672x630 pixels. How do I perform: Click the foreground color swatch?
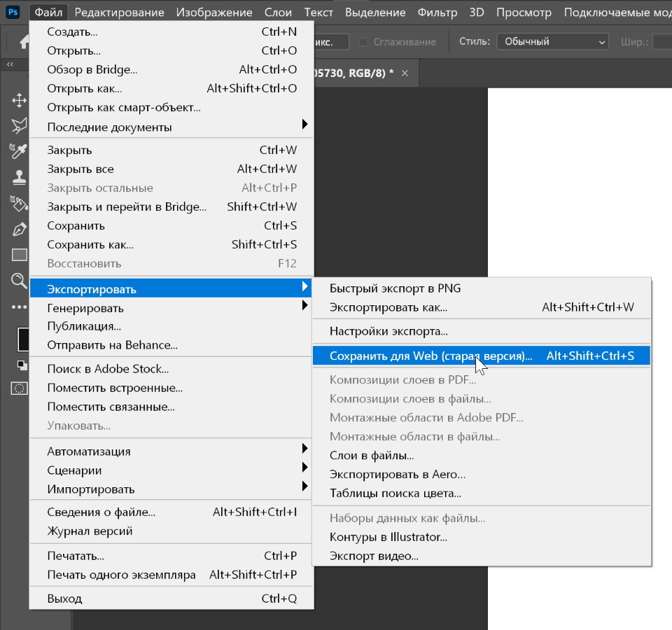(x=24, y=339)
